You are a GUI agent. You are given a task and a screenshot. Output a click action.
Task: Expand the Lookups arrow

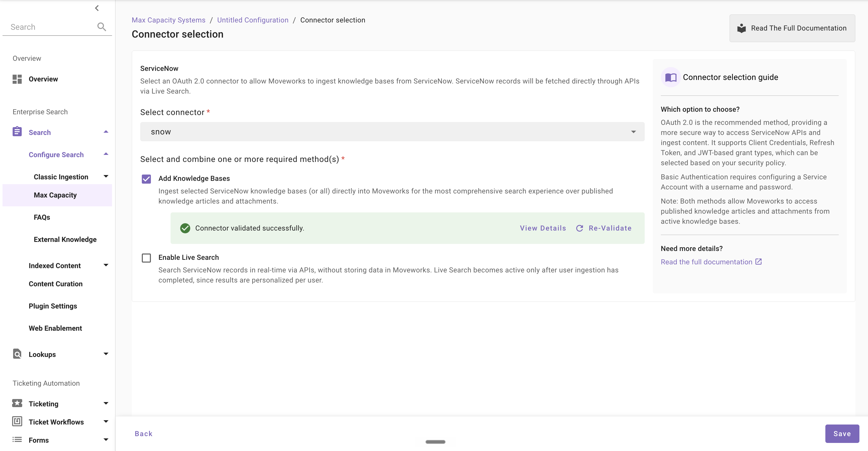click(106, 354)
